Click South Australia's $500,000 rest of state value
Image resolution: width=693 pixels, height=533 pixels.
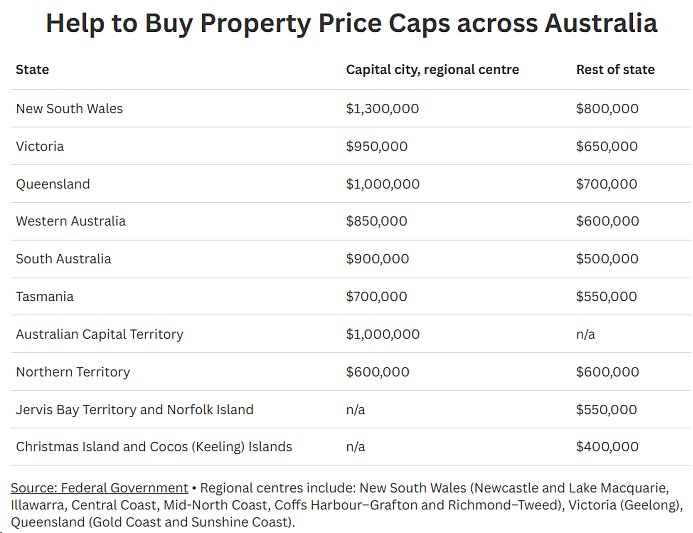[607, 259]
